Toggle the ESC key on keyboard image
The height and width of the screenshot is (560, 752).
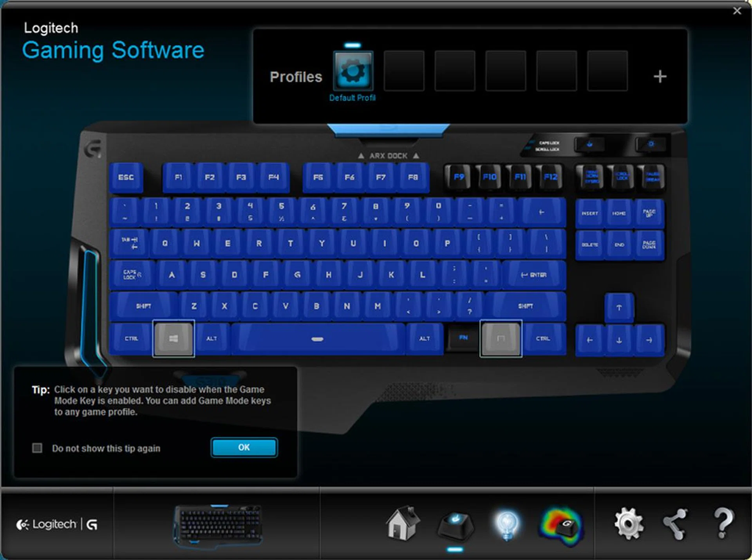tap(126, 177)
